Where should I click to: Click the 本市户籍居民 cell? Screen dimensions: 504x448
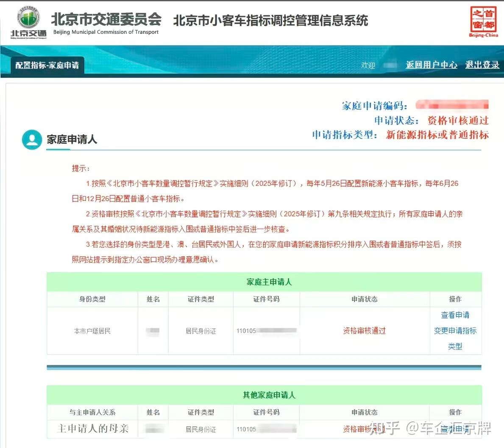[92, 331]
